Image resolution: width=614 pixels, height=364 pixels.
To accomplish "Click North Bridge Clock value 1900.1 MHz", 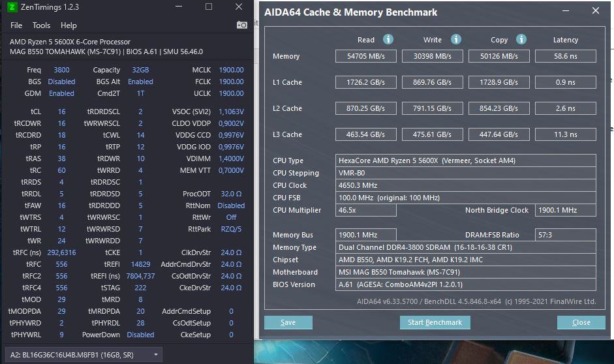I will pos(566,210).
